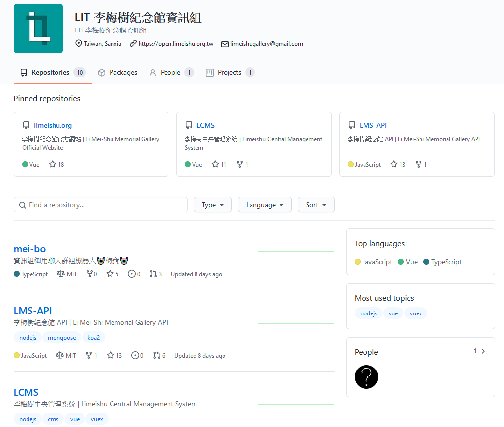Select the koa2 topic tag
504x427 pixels.
[93, 337]
